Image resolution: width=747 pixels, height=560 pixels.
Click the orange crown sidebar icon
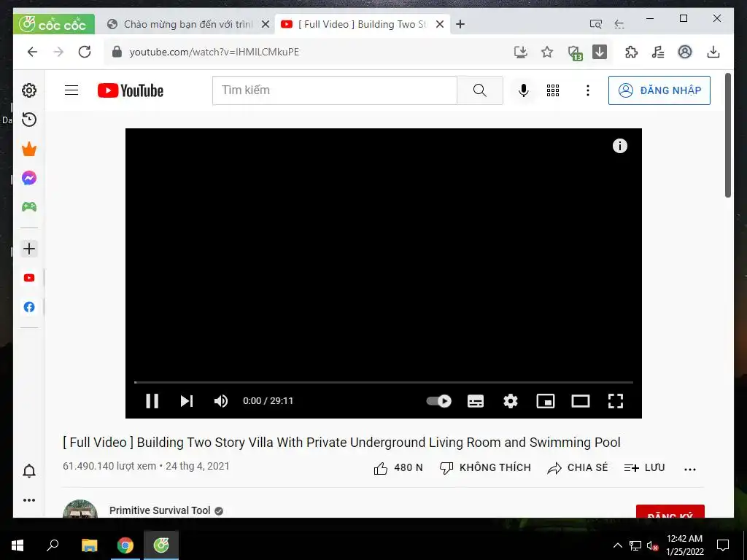tap(29, 149)
